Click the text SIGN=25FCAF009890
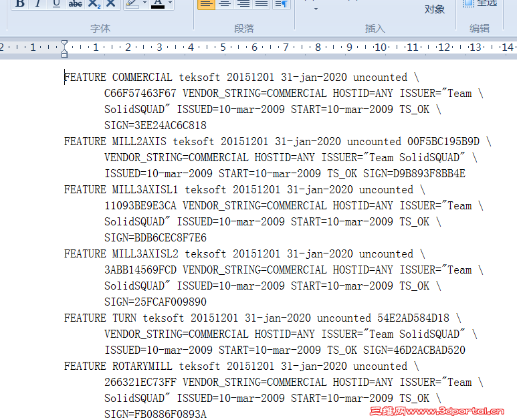Image resolution: width=517 pixels, height=420 pixels. pos(155,302)
